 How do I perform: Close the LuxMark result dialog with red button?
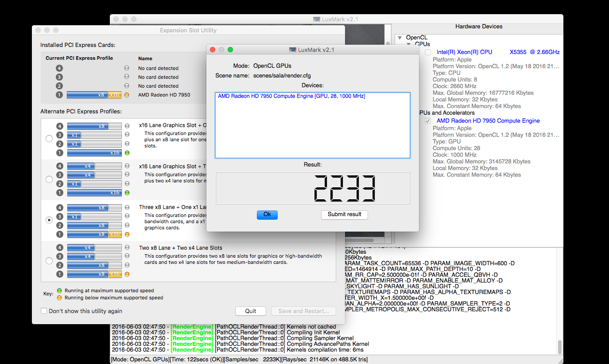point(213,50)
